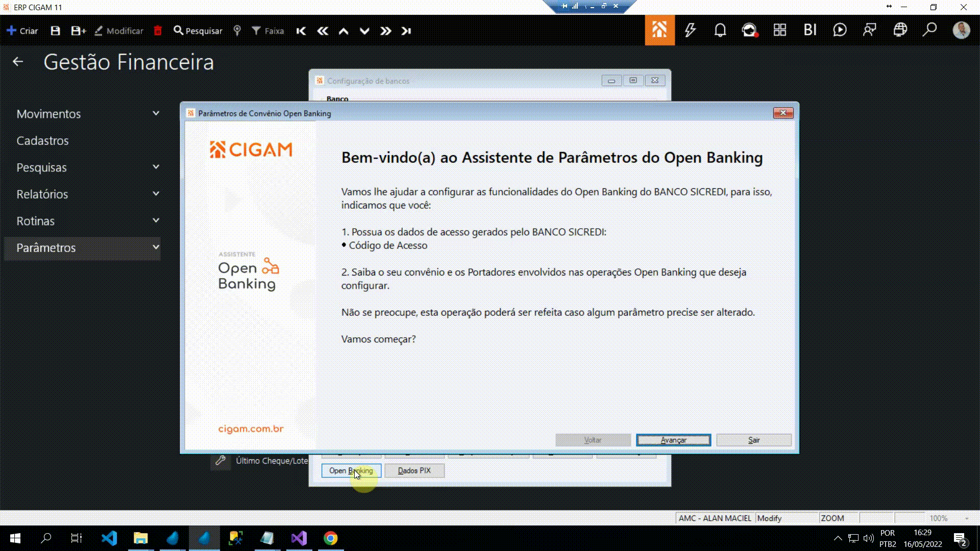The image size is (980, 551).
Task: Click the Pesquisar toolbar item
Action: point(198,31)
